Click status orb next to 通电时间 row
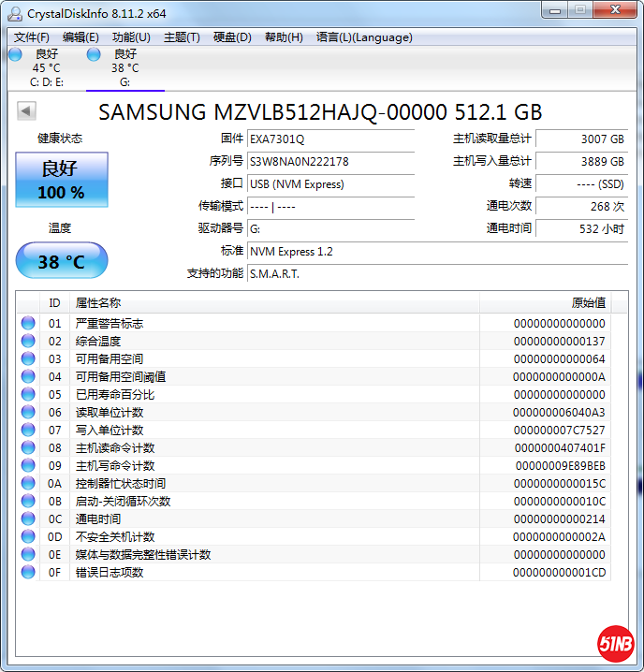The height and width of the screenshot is (672, 644). click(28, 519)
